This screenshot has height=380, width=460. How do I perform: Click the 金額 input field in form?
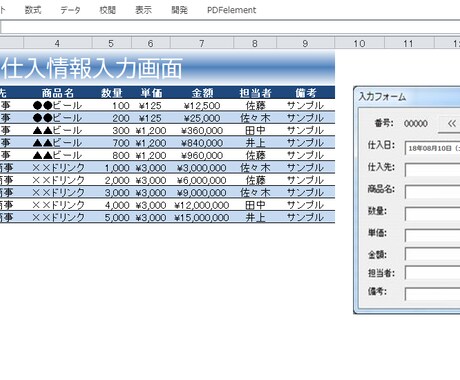(433, 254)
